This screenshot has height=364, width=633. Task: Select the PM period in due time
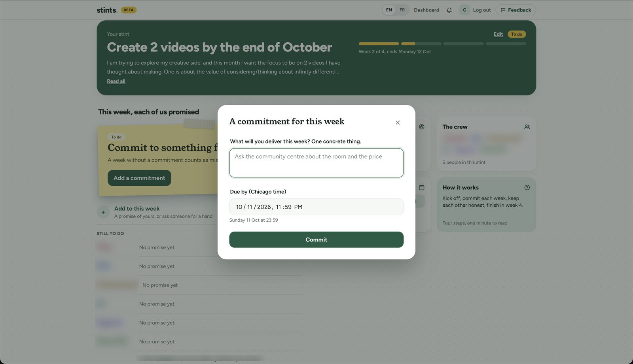click(x=298, y=207)
